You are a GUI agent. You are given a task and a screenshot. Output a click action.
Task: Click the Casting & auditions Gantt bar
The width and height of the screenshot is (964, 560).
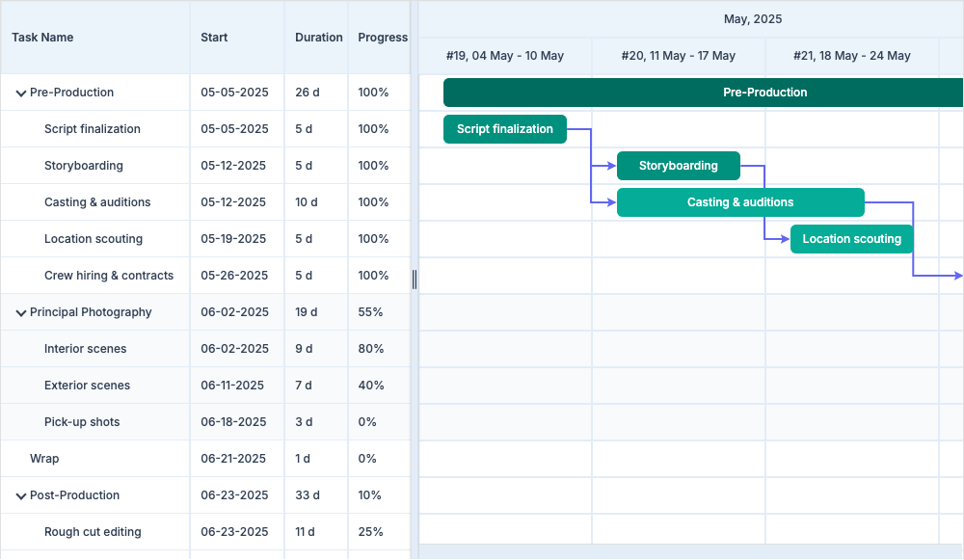(739, 202)
